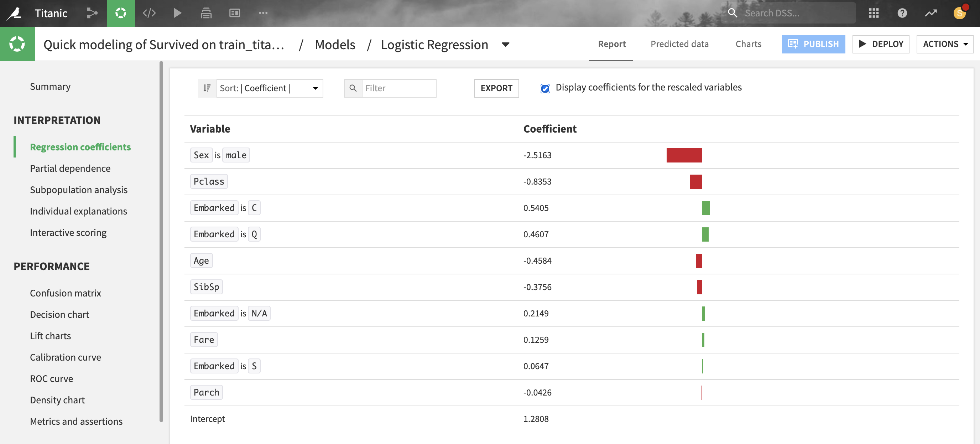
Task: Click the help question mark icon
Action: click(902, 12)
